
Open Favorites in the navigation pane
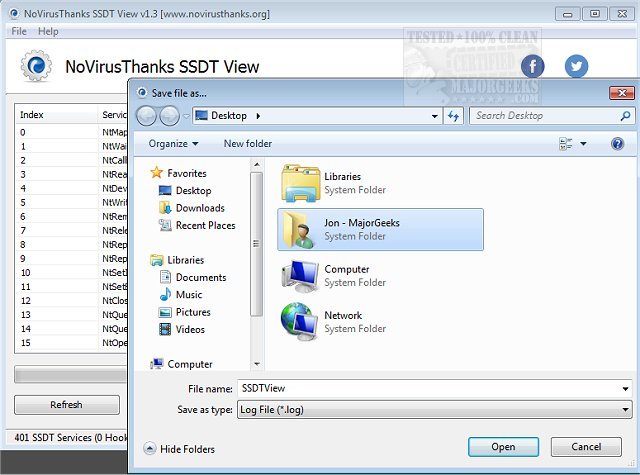pos(178,173)
